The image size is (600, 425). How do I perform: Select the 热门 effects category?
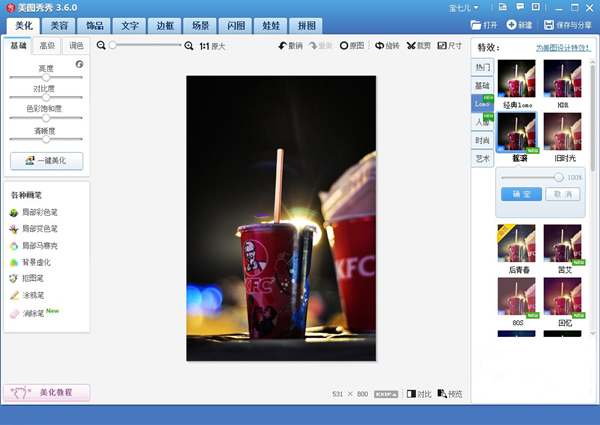(x=482, y=67)
